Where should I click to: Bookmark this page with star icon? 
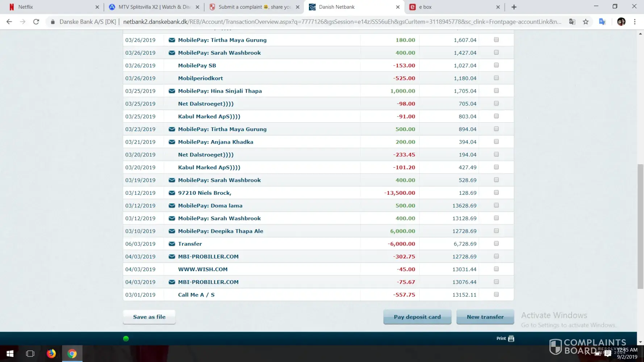(586, 22)
